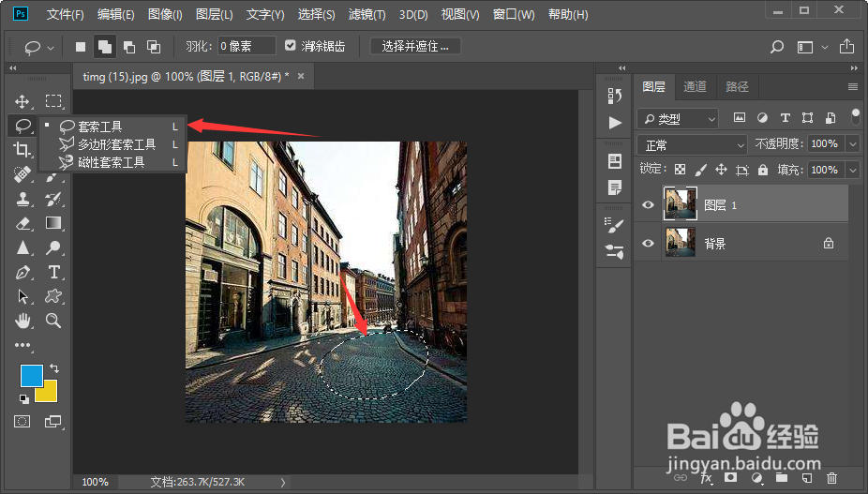Choose Subtract from Selection mode
This screenshot has width=868, height=494.
129,47
